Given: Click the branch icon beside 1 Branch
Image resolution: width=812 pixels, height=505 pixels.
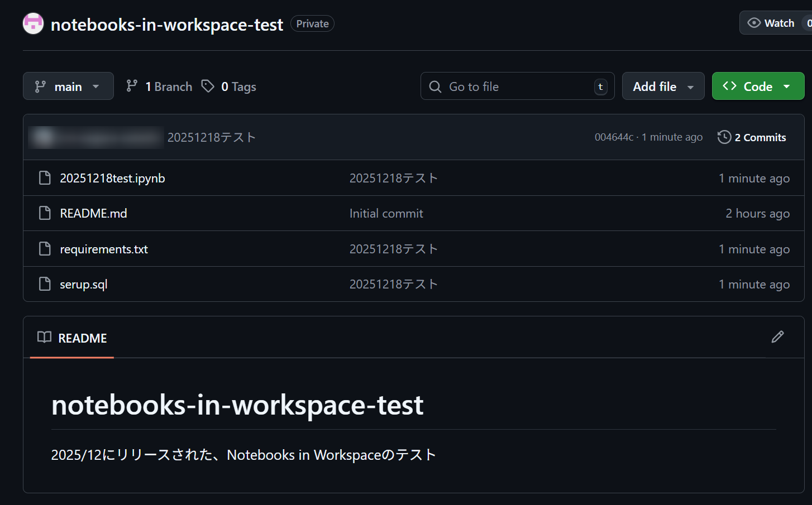Looking at the screenshot, I should tap(132, 86).
